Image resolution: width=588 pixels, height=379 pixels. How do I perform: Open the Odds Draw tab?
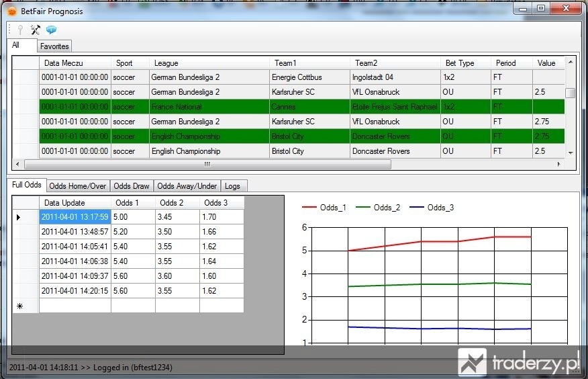click(x=132, y=185)
